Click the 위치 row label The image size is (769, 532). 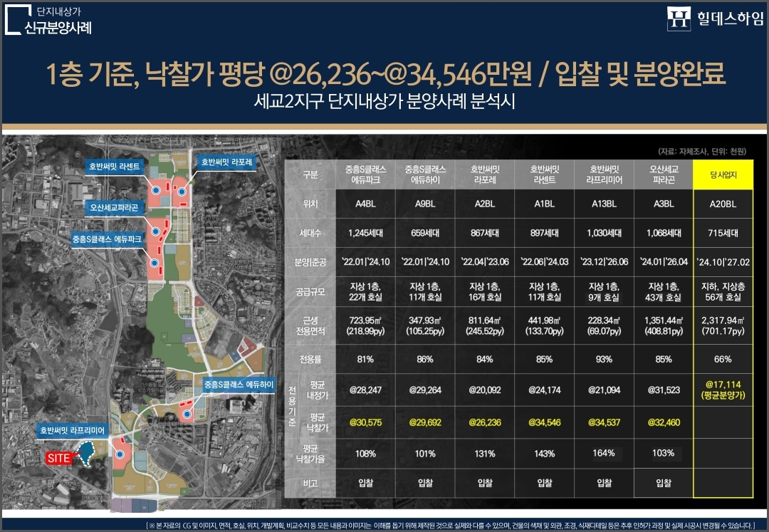(310, 204)
